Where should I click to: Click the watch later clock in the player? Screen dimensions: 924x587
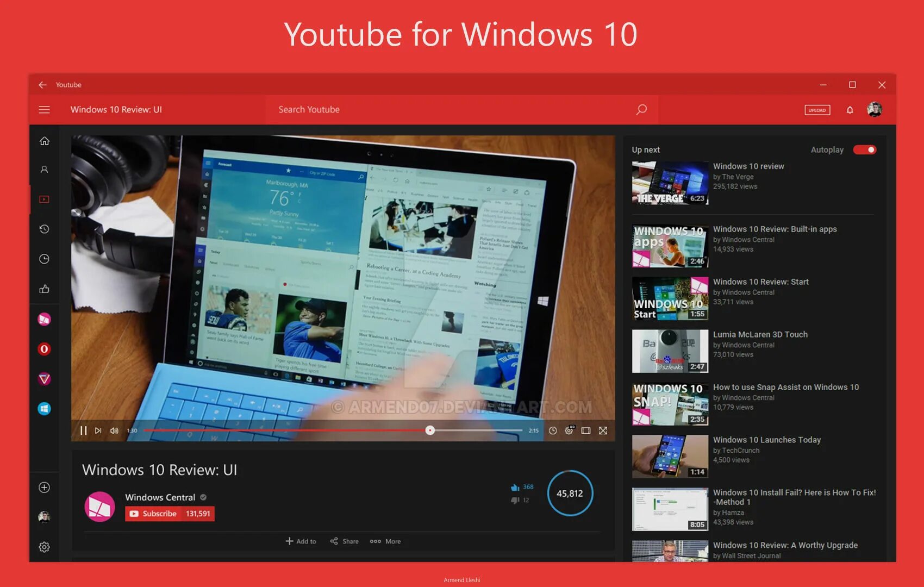pyautogui.click(x=553, y=430)
